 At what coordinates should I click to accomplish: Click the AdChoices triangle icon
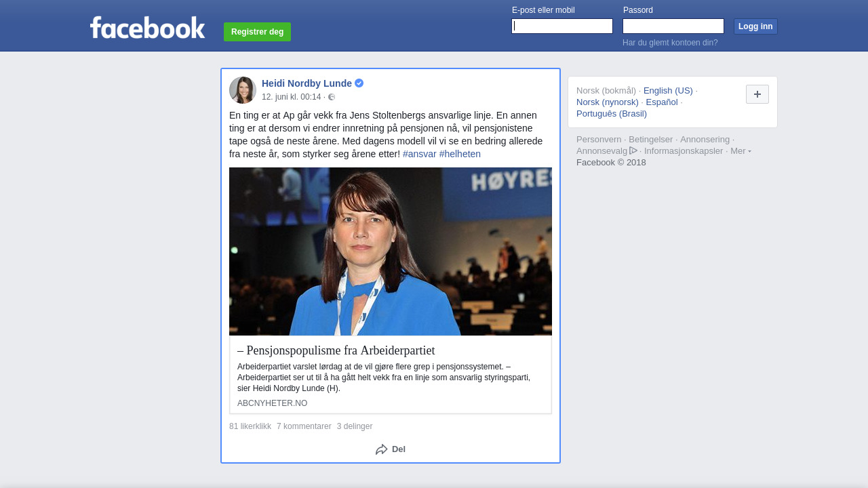(633, 150)
